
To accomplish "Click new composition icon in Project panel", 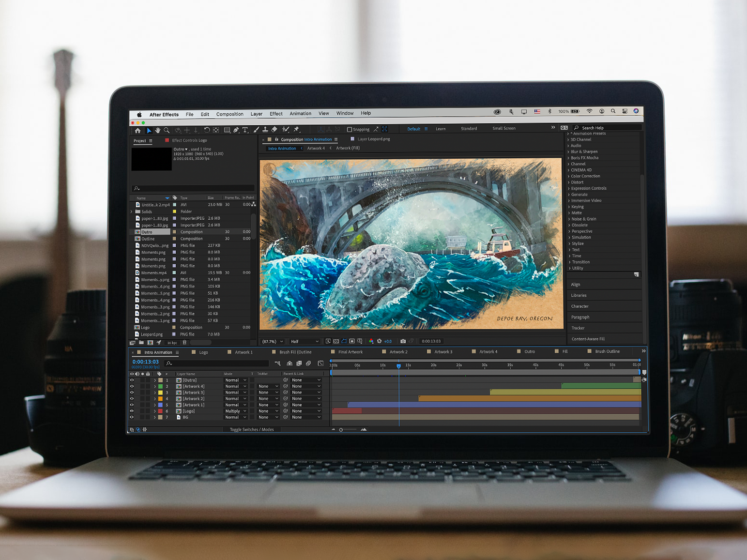I will coord(150,343).
